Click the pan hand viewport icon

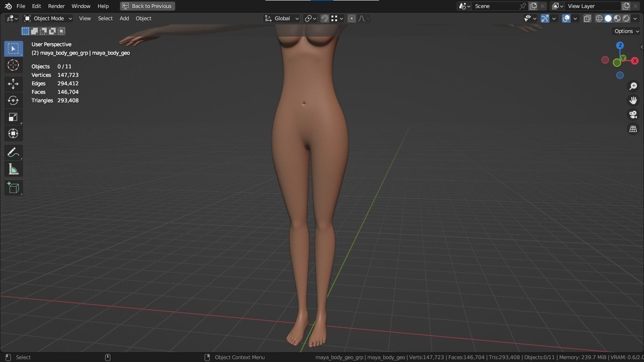click(x=633, y=100)
